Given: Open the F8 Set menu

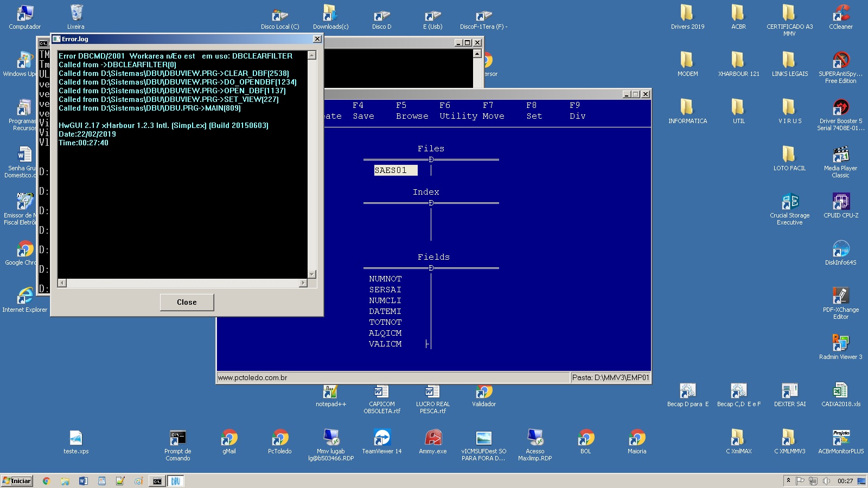Looking at the screenshot, I should [x=534, y=111].
